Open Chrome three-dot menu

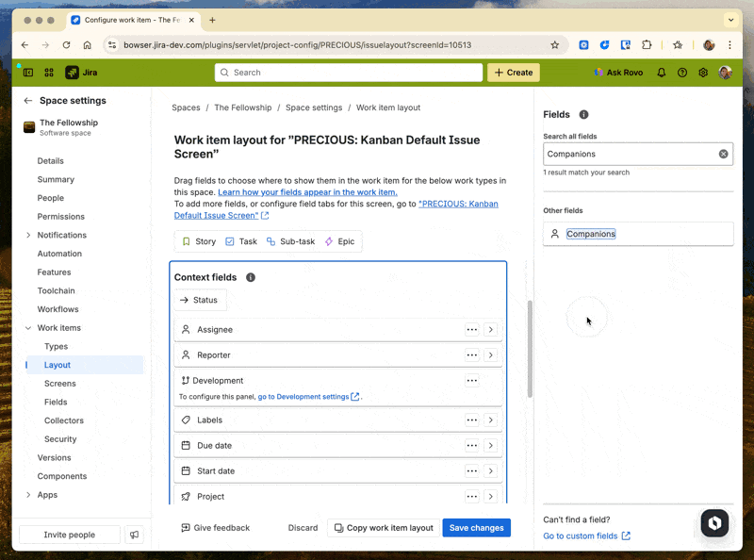(x=729, y=45)
